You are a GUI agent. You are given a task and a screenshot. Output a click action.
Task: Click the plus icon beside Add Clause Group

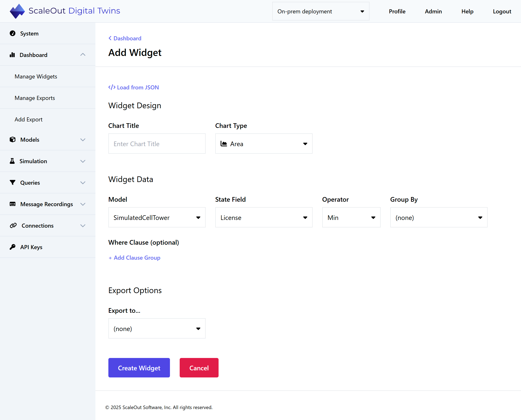[110, 258]
